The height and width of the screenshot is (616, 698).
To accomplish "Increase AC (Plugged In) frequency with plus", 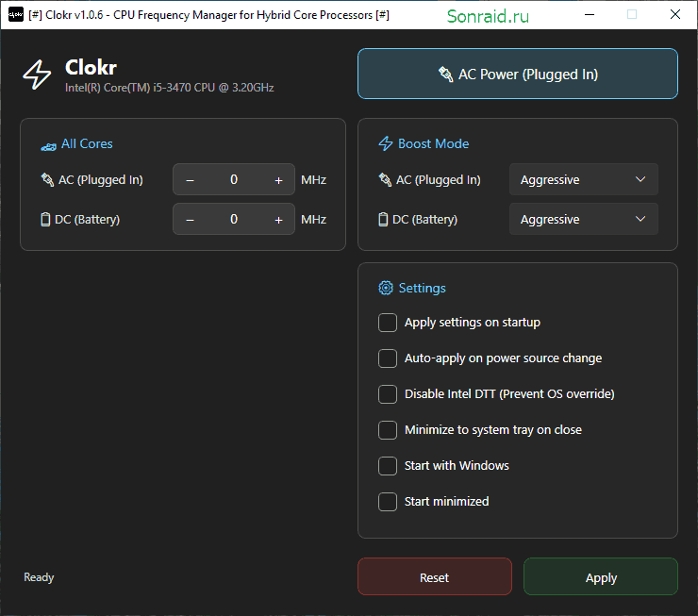I will click(278, 180).
